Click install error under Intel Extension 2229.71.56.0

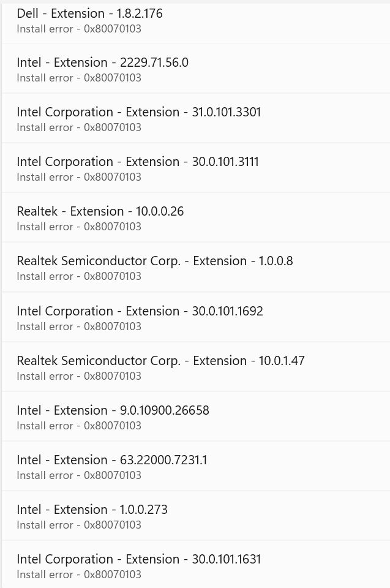[79, 78]
